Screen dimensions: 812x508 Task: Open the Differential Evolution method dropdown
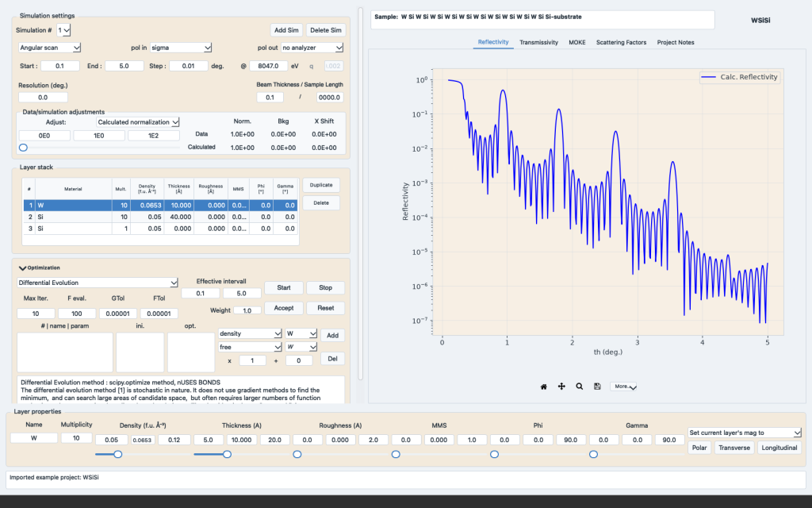click(x=98, y=283)
